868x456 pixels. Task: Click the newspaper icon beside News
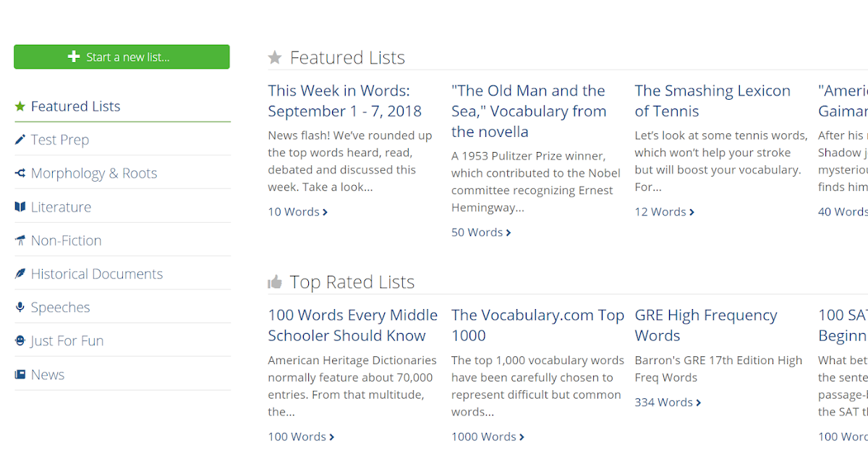pyautogui.click(x=20, y=374)
